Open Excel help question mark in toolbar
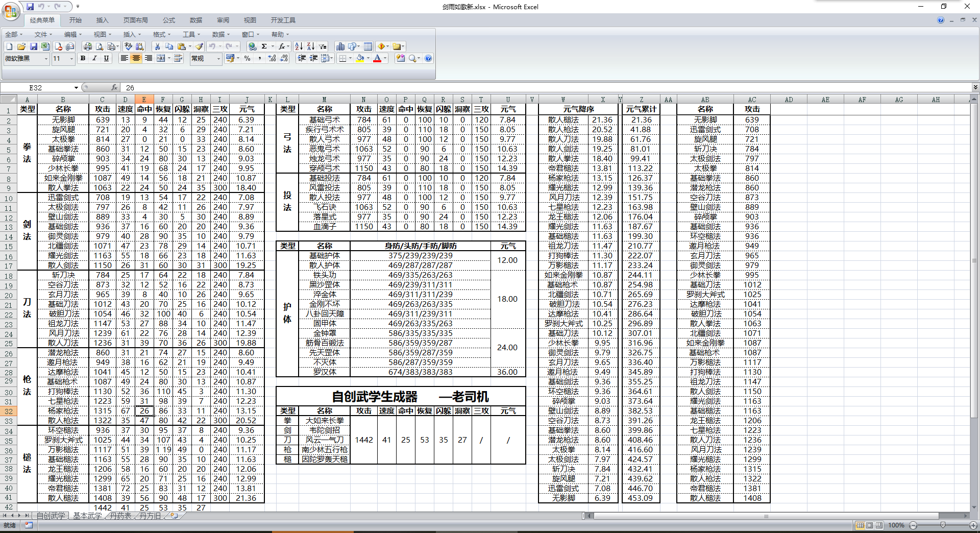Screen dimensions: 980x533 point(428,58)
